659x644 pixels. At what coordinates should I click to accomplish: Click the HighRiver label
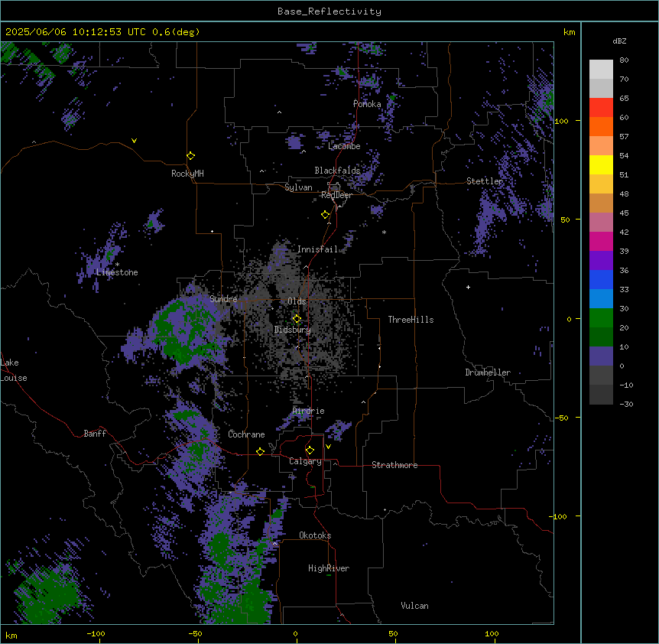click(x=329, y=568)
